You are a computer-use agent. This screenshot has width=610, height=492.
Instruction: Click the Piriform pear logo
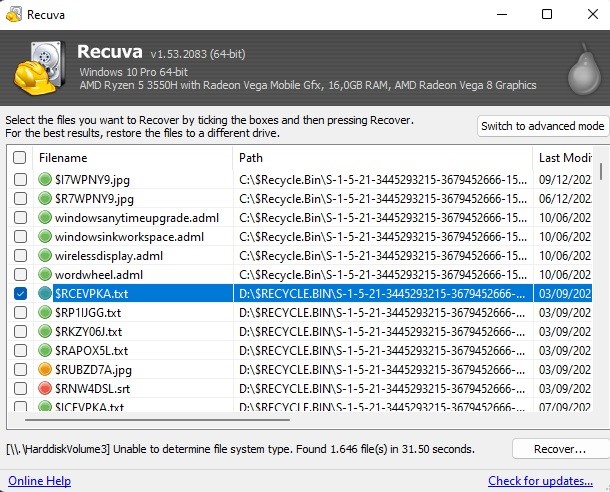pos(584,70)
